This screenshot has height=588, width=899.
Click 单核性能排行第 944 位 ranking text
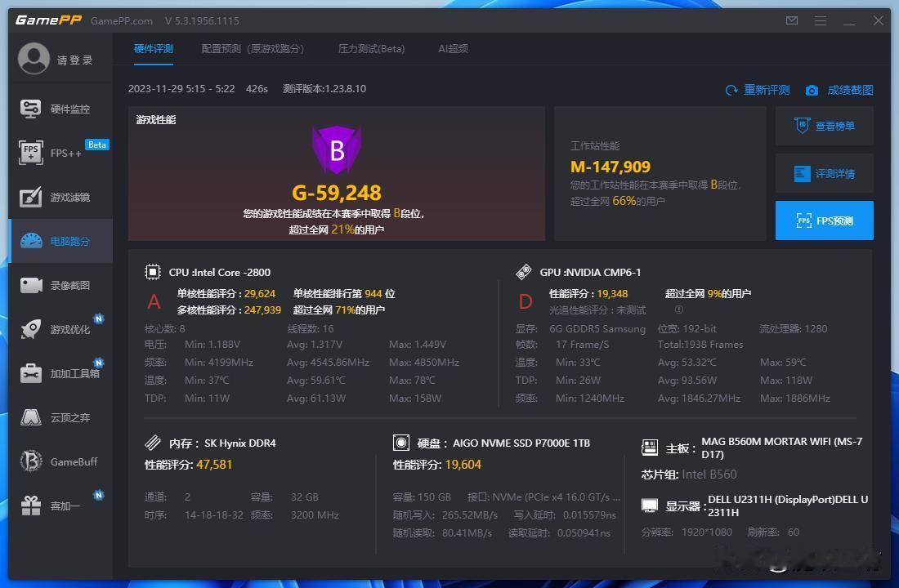pyautogui.click(x=344, y=293)
